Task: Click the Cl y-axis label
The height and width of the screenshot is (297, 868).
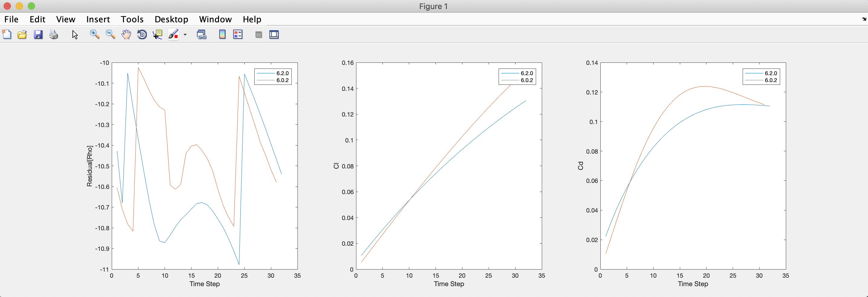Action: click(336, 166)
